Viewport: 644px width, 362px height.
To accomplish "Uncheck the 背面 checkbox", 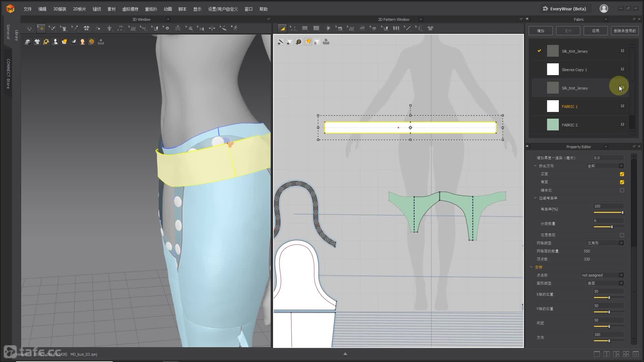I will pyautogui.click(x=622, y=182).
